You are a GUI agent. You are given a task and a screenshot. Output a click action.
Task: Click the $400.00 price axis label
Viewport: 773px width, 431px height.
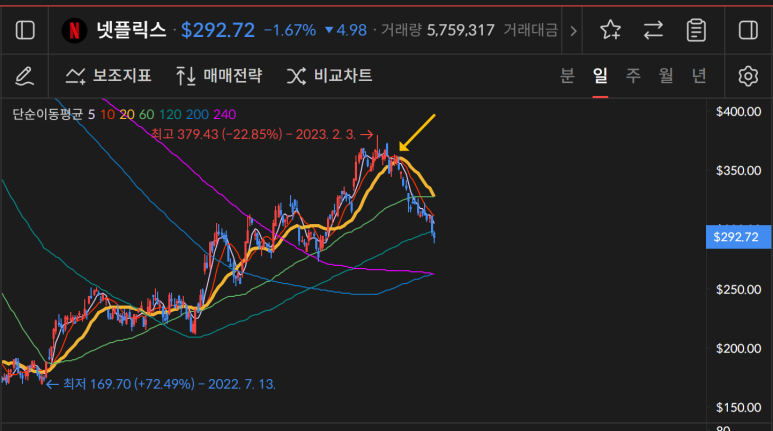point(738,111)
